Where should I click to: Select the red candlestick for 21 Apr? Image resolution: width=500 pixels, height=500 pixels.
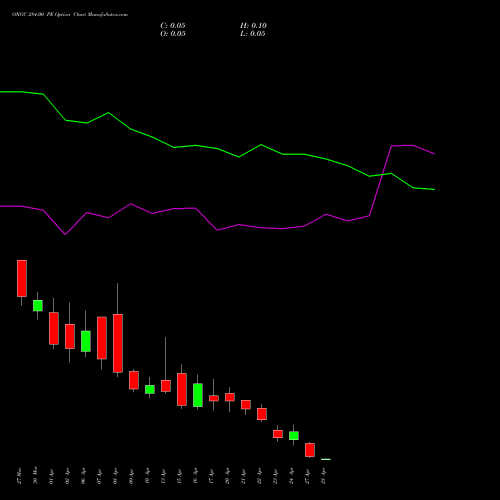click(x=246, y=405)
